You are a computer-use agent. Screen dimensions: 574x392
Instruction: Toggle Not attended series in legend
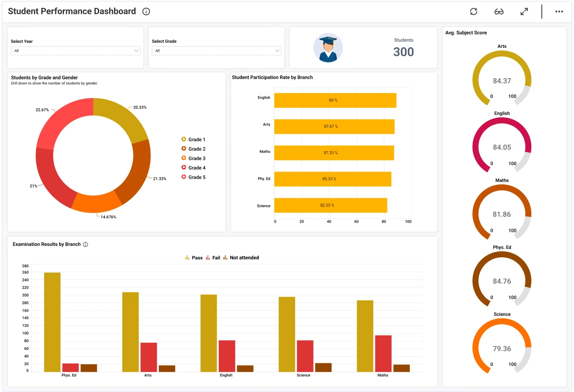241,258
